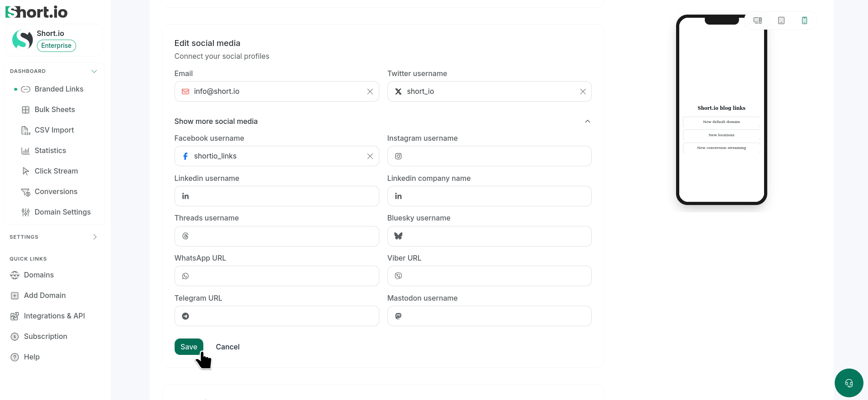Open Statistics in the sidebar
868x400 pixels.
pyautogui.click(x=50, y=150)
